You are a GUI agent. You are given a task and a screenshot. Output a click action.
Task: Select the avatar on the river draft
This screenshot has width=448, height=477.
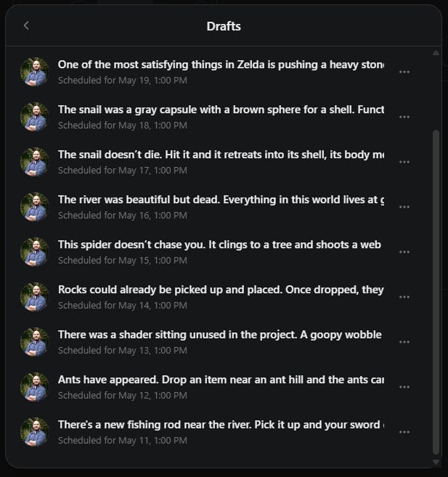tap(35, 207)
